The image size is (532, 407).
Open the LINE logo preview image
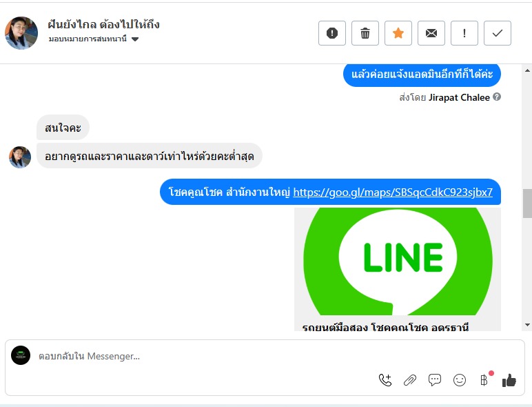pos(398,261)
